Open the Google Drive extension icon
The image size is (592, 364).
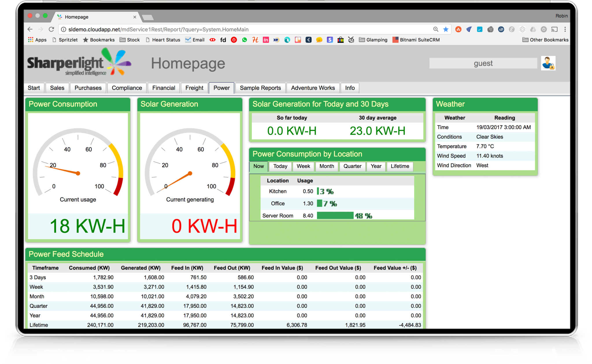[x=533, y=29]
